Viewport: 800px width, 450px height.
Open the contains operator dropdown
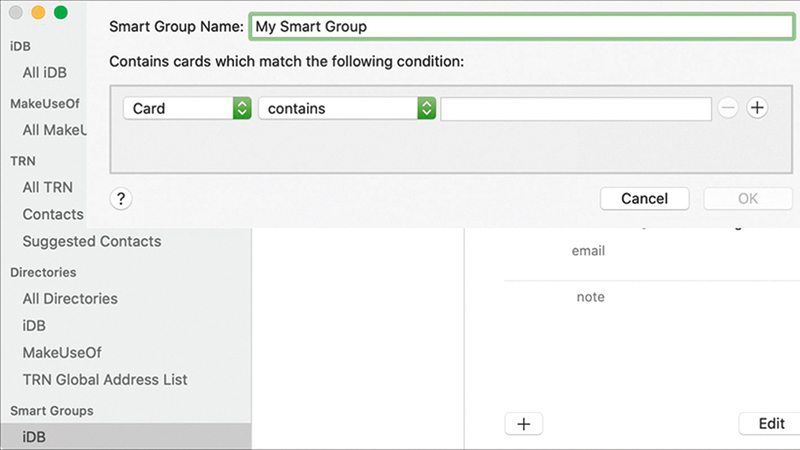coord(347,109)
